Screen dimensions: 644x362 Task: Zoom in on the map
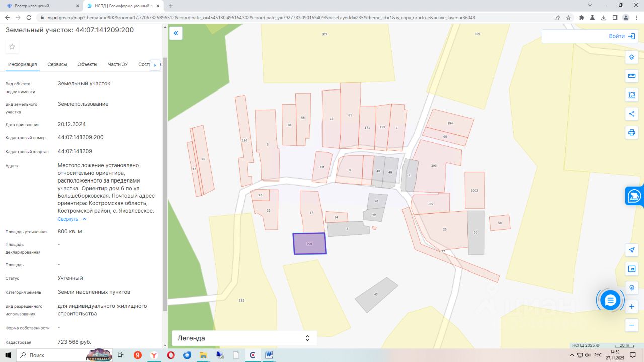(632, 306)
